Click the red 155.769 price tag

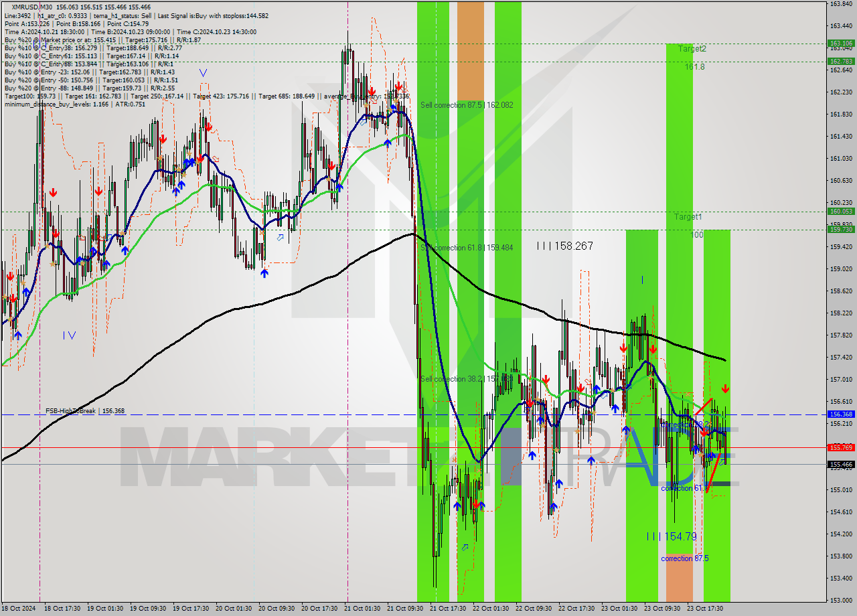click(842, 447)
